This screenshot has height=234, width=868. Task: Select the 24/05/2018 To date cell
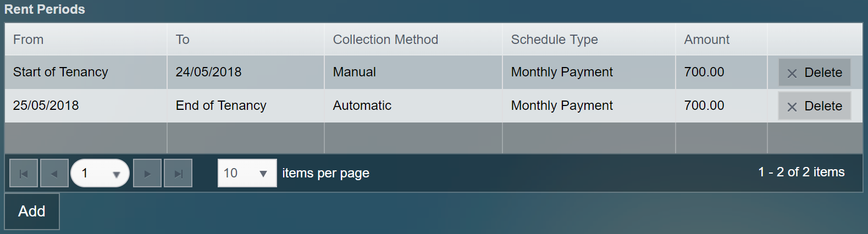(x=209, y=72)
